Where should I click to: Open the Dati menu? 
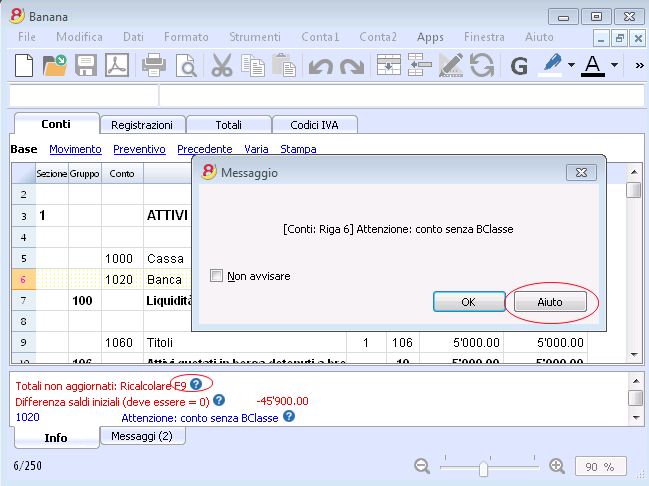133,37
